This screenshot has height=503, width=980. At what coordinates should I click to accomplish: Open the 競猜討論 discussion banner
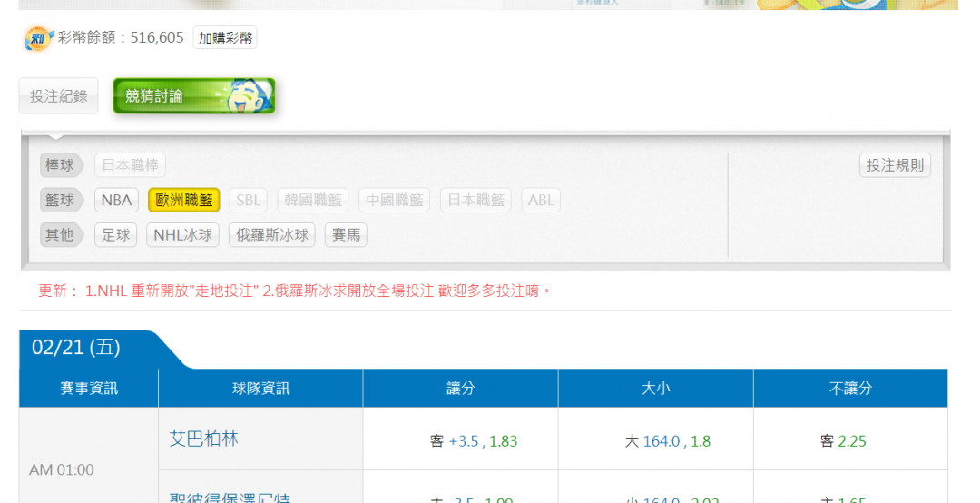pos(193,96)
